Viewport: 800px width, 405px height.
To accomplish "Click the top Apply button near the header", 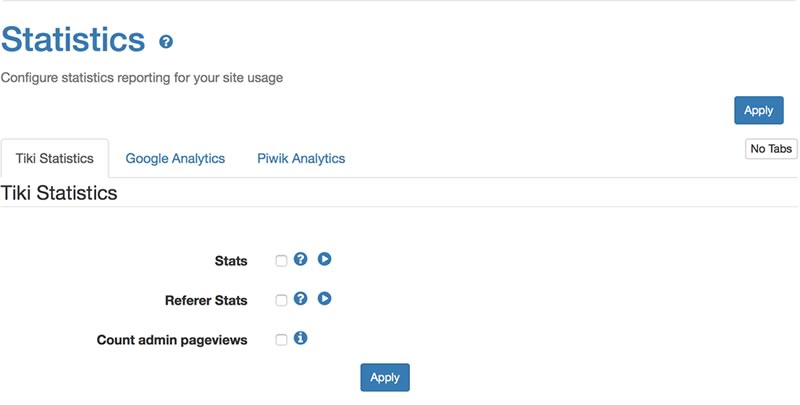I will (759, 110).
